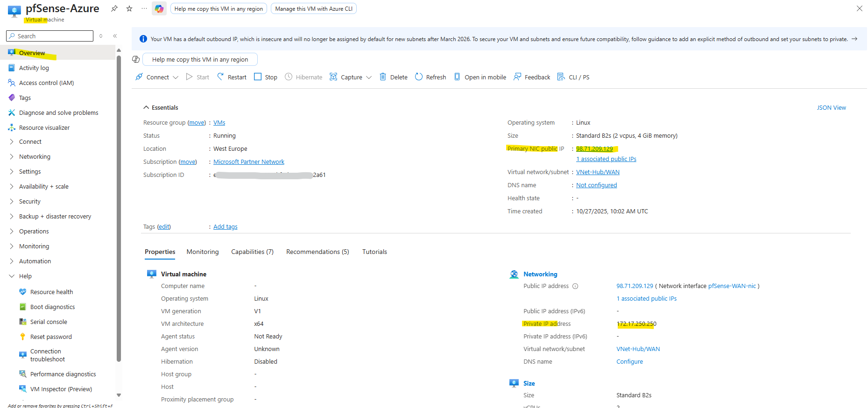This screenshot has width=868, height=408.
Task: Collapse the Essentials section
Action: (147, 107)
